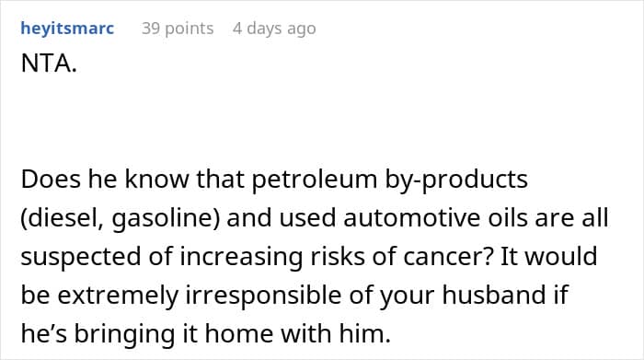644x360 pixels.
Task: Click the word petroleum in comment
Action: point(315,180)
